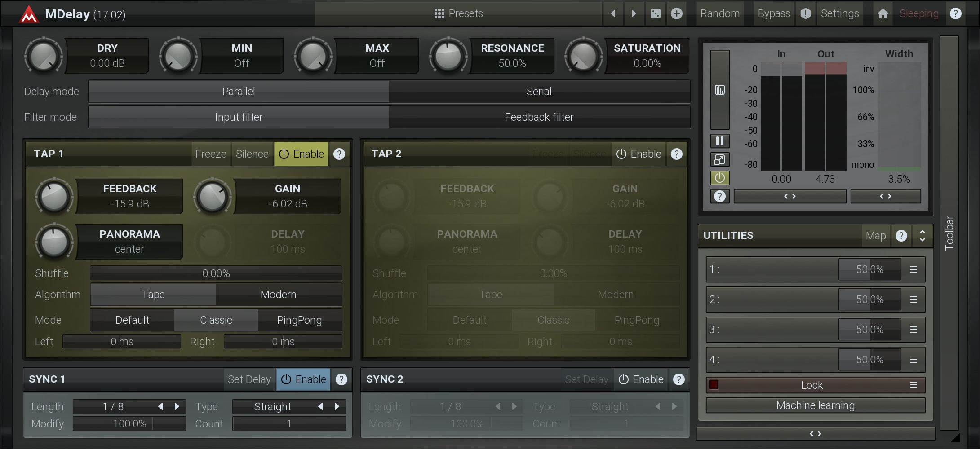Toggle the meter power button
The width and height of the screenshot is (980, 449).
coord(719,178)
